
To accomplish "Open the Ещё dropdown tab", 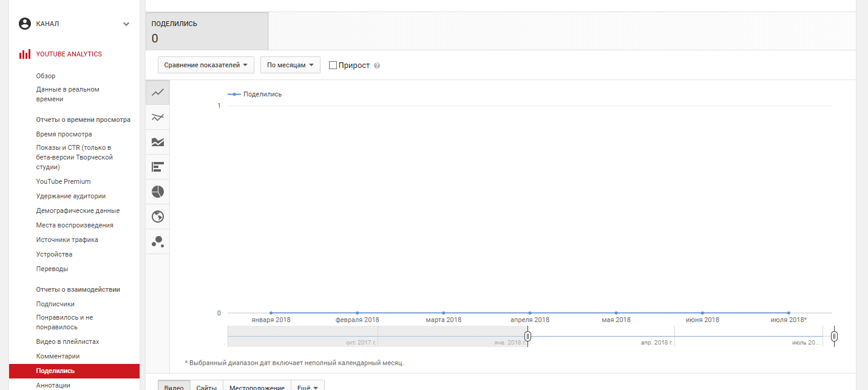I will tap(307, 387).
